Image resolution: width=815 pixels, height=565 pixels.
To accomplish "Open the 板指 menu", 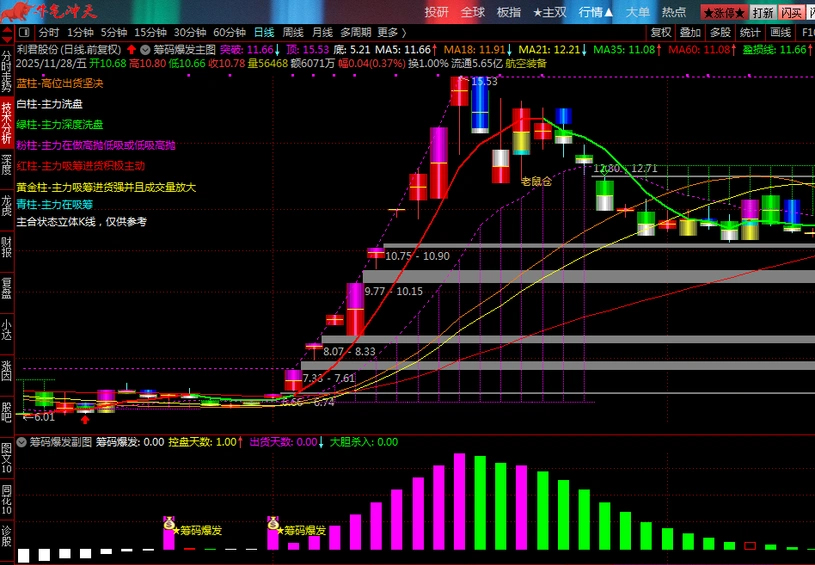I will coord(508,12).
